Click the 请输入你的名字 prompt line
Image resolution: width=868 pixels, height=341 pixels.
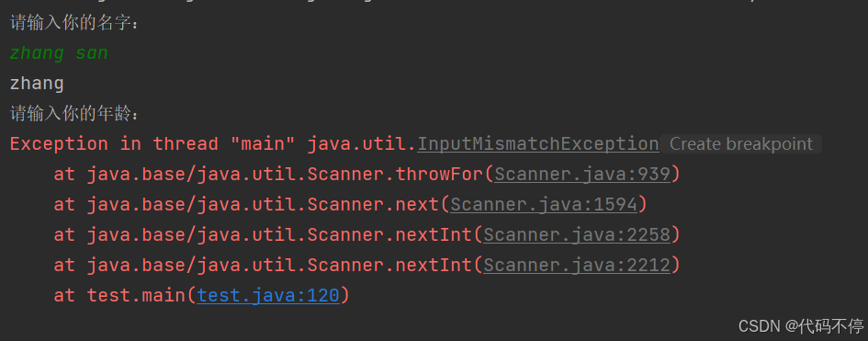pos(75,23)
